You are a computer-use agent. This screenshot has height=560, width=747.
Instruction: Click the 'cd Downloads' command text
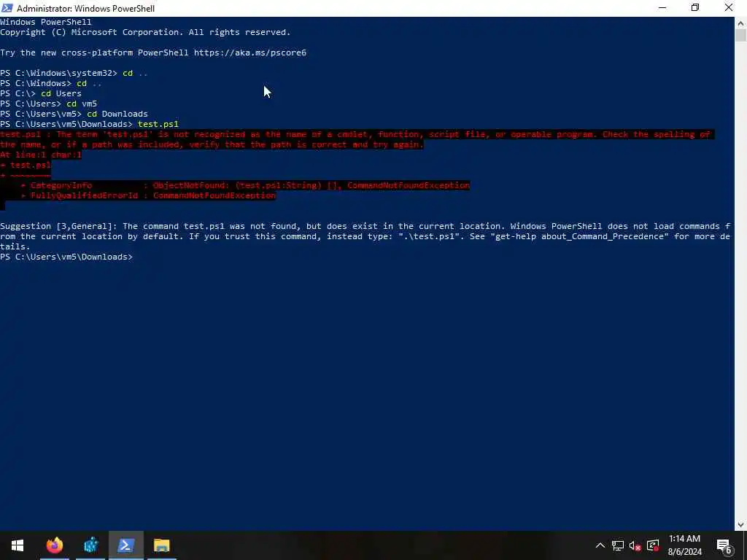pyautogui.click(x=117, y=114)
